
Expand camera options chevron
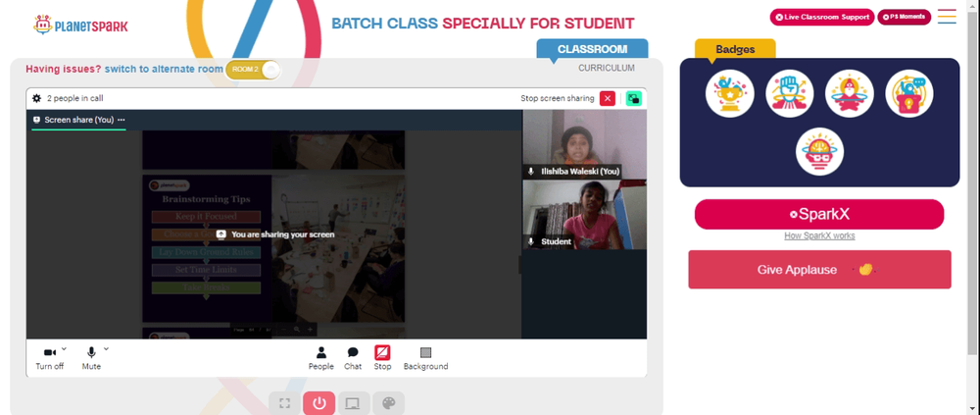coord(64,349)
